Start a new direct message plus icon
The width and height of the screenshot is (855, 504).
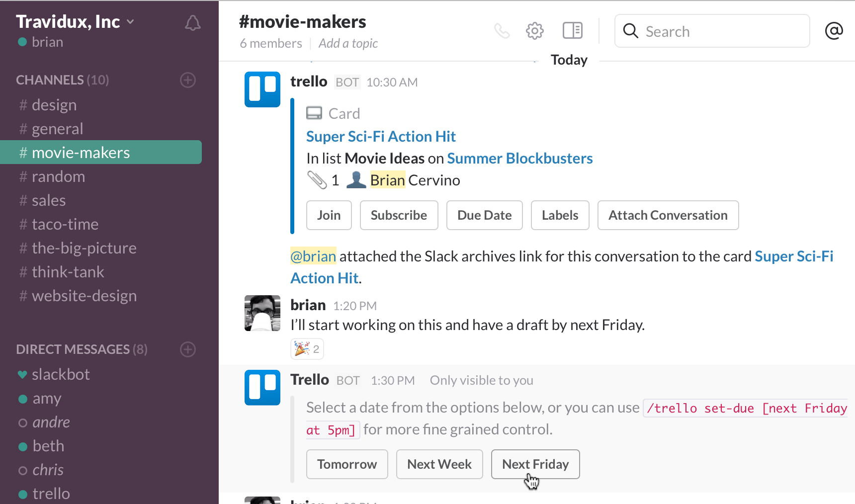pos(188,349)
